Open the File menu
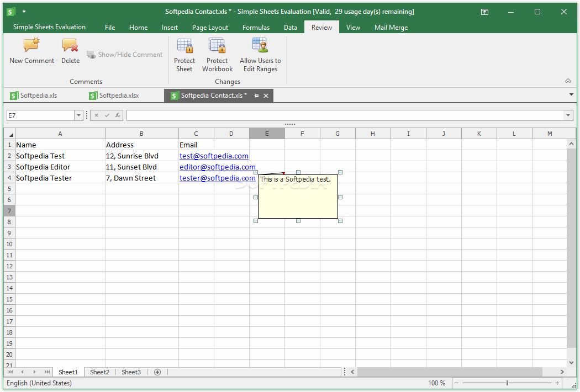 [110, 28]
